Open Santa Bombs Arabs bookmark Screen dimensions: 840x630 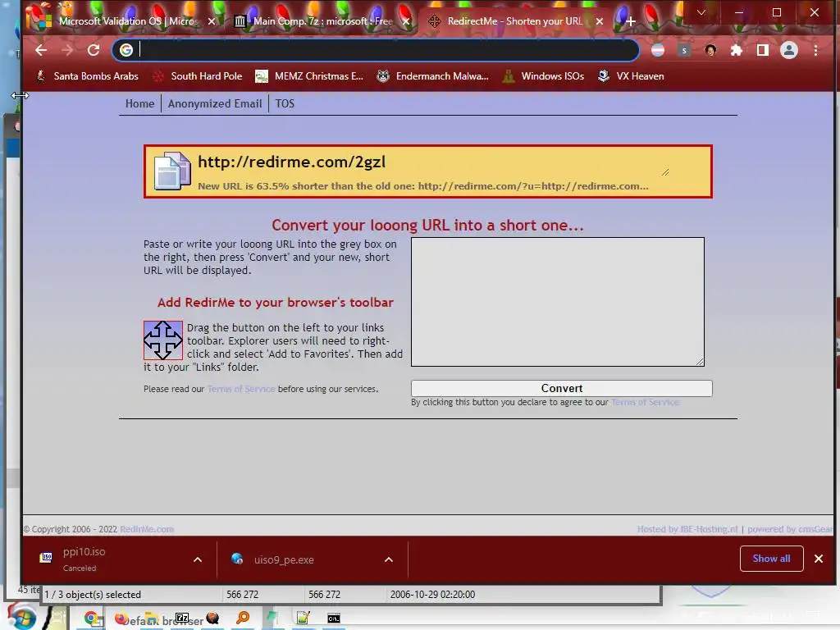(x=87, y=76)
